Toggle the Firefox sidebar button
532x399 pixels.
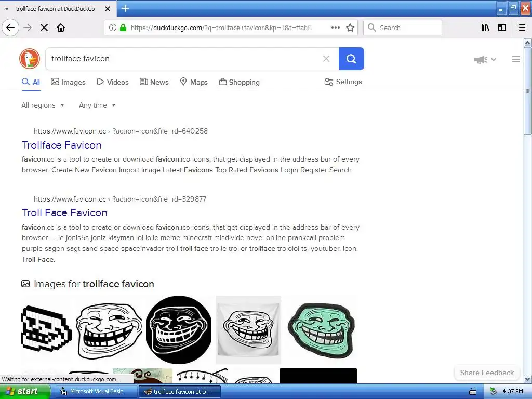502,28
